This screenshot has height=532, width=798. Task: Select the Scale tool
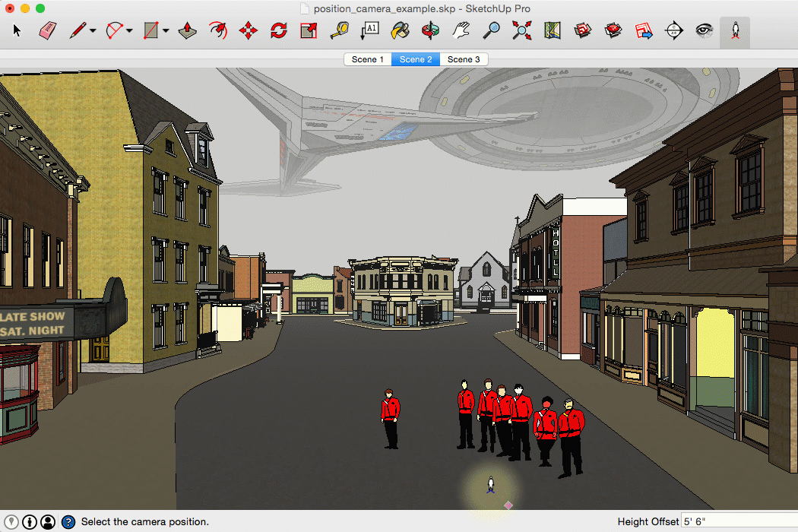click(x=309, y=30)
